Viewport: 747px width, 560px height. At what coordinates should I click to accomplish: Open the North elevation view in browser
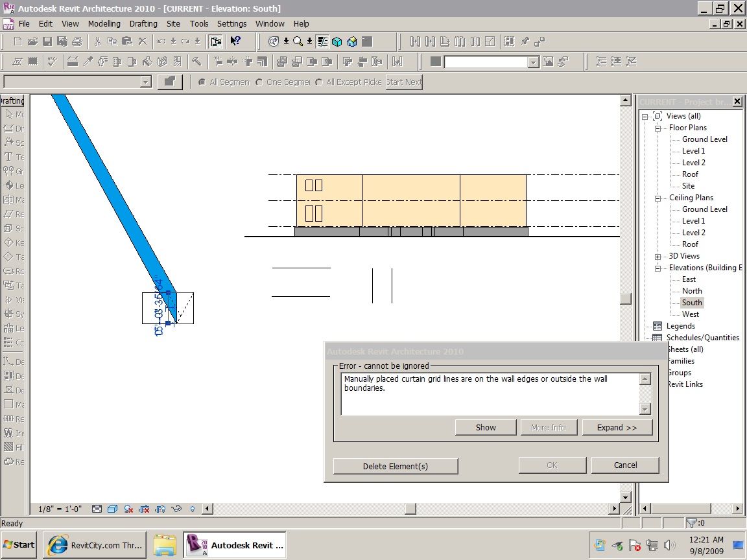pos(691,291)
